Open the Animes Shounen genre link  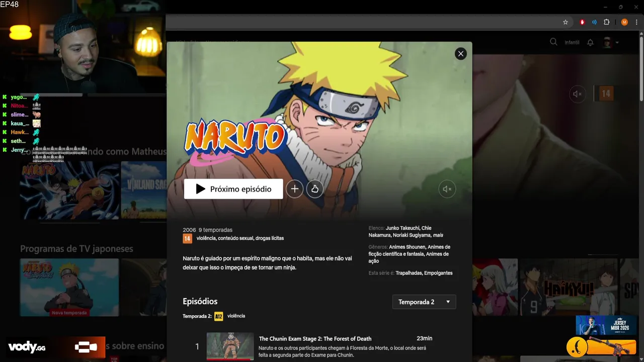(407, 247)
